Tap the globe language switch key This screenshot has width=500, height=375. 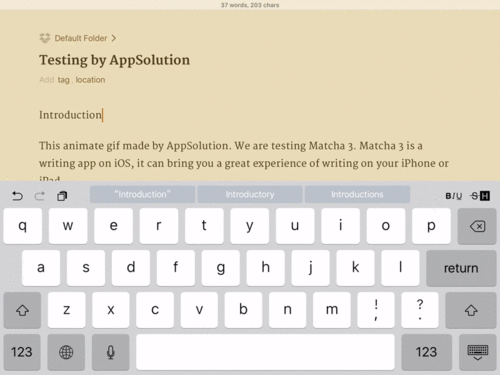[66, 352]
